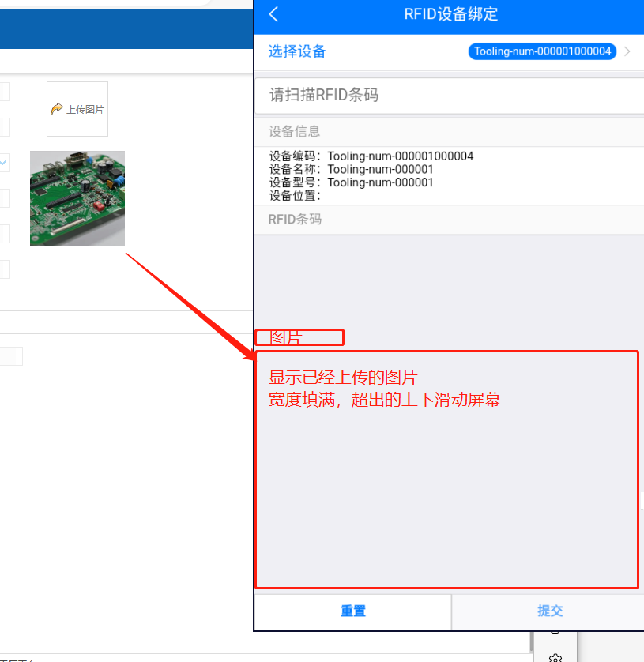This screenshot has height=662, width=644.
Task: Click the 上传图片 upload button
Action: click(77, 109)
